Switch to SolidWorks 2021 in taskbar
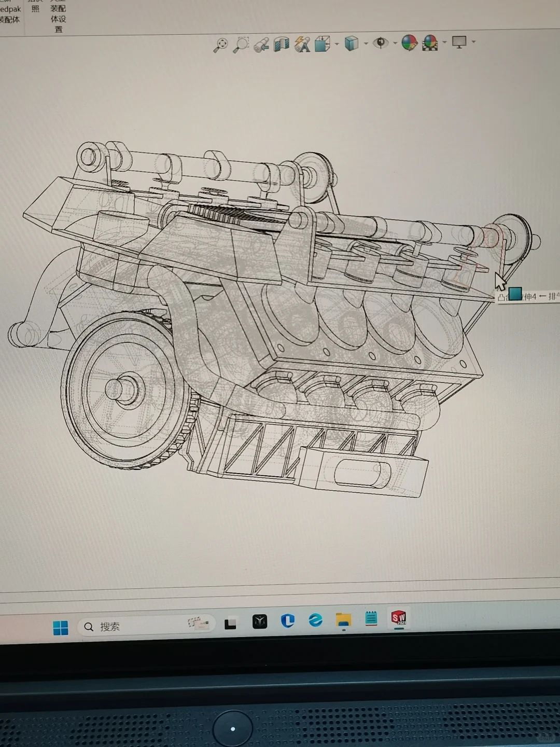The width and height of the screenshot is (560, 747). pos(399,618)
